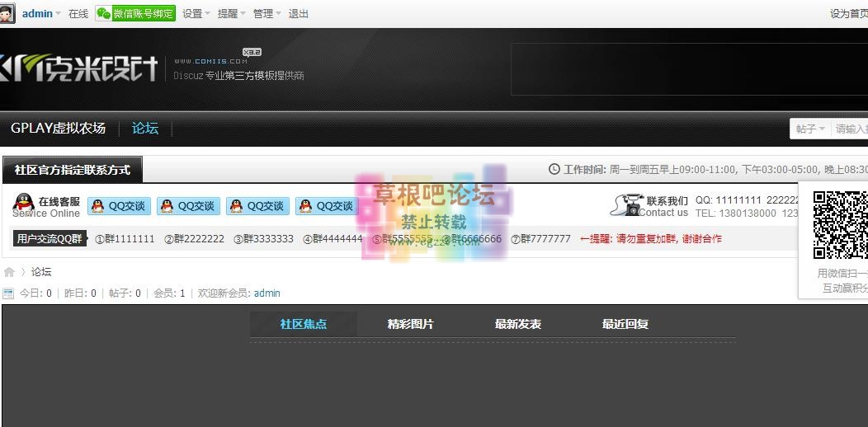Image resolution: width=868 pixels, height=427 pixels.
Task: Click the admin user avatar icon
Action: (7, 13)
